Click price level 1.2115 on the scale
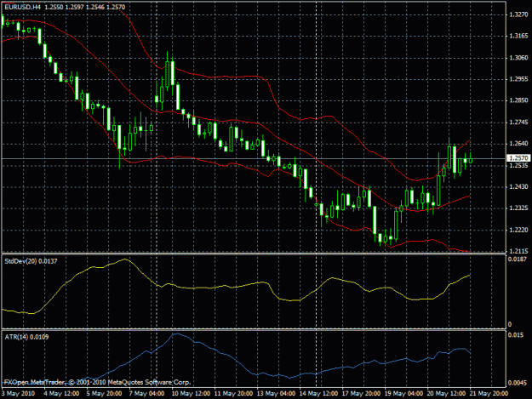Viewport: 532px width, 399px height. point(518,251)
